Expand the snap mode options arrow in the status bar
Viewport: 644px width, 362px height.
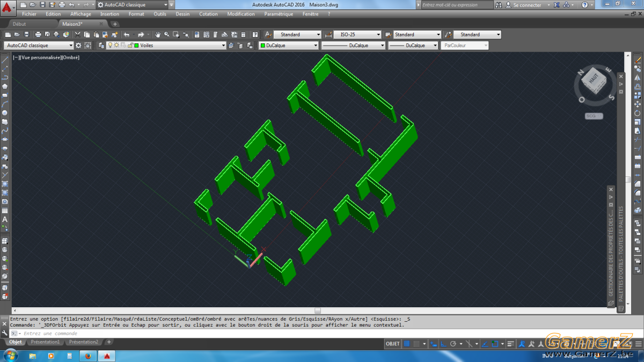point(425,344)
